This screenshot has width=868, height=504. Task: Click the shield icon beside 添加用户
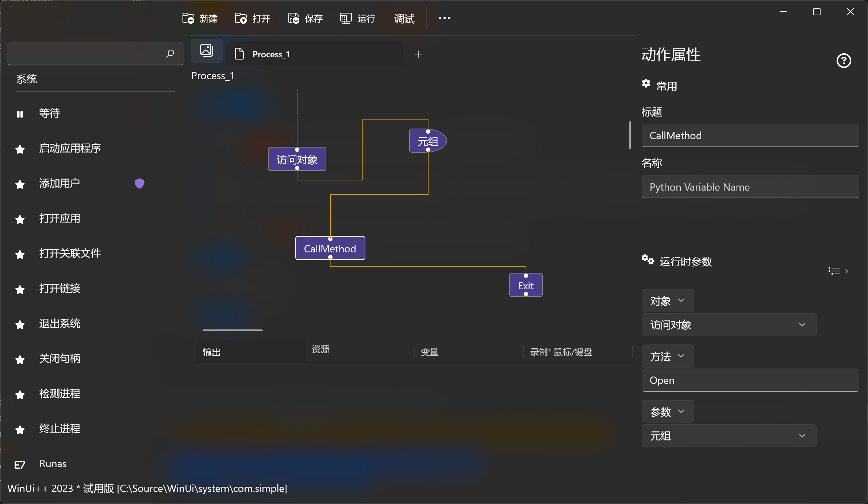[139, 183]
